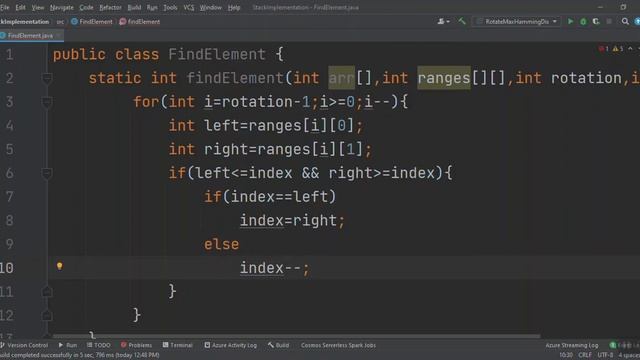Click 'index=right;' on line 8
Viewport: 640px width, 360px height.
pos(292,220)
